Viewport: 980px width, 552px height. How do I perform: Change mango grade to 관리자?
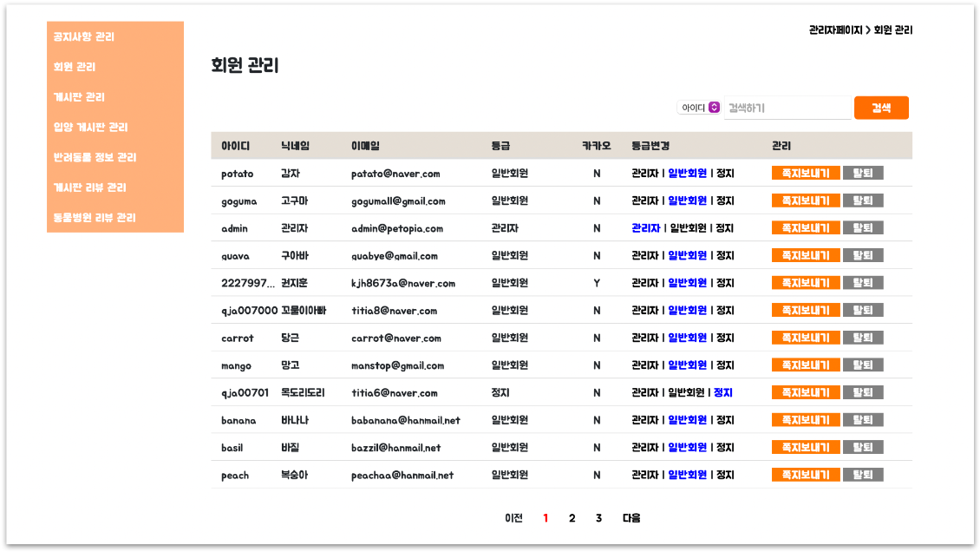click(x=645, y=365)
